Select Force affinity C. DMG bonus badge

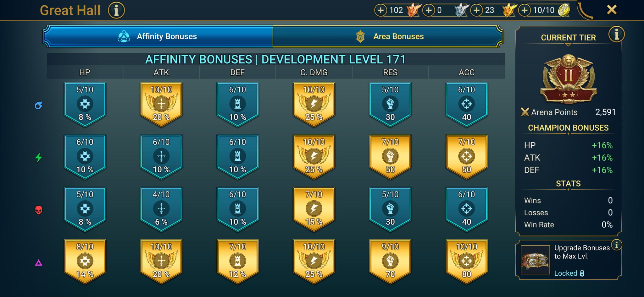tap(314, 209)
